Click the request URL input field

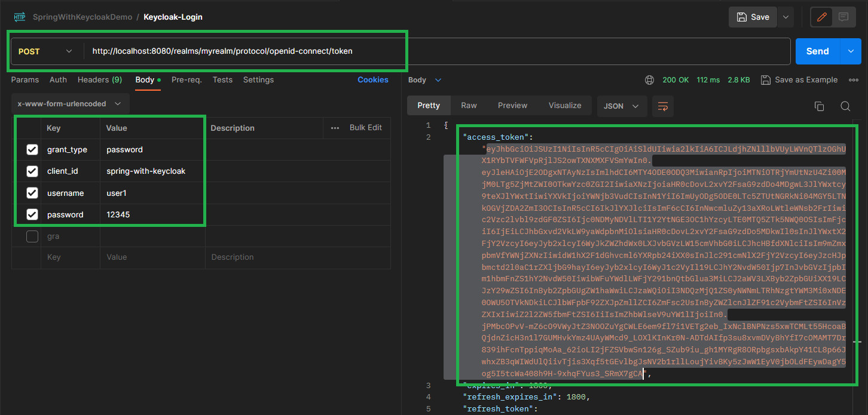(436, 51)
